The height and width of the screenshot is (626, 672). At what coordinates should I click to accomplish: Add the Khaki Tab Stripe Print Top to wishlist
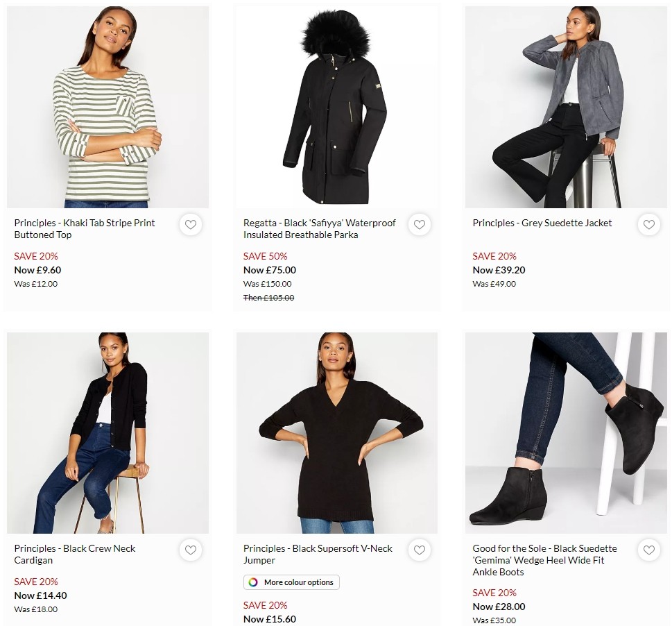pos(191,224)
